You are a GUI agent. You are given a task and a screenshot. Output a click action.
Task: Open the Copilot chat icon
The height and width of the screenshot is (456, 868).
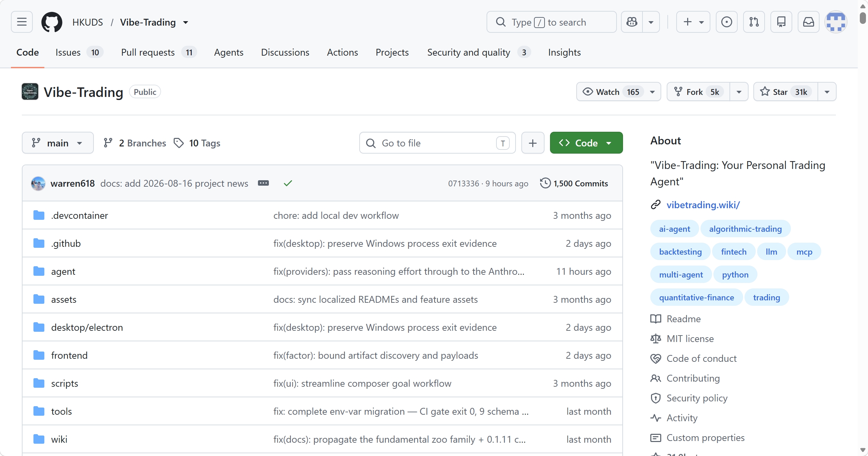coord(632,22)
